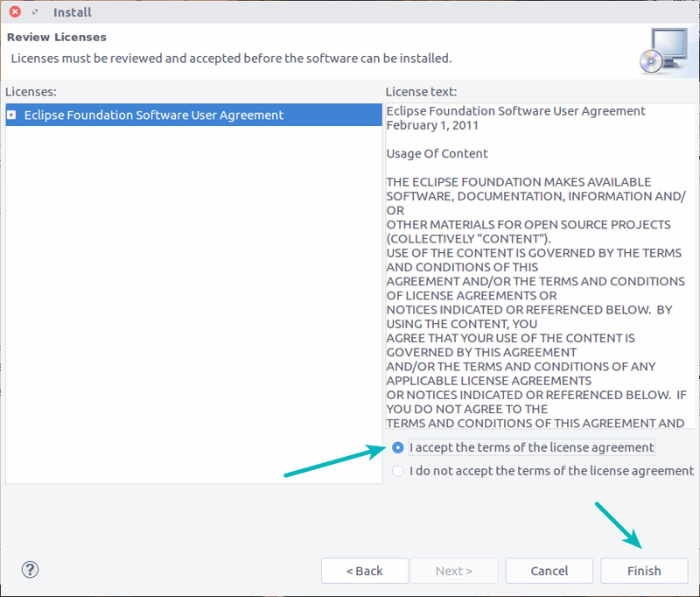
Task: Click the Finish button
Action: point(644,570)
